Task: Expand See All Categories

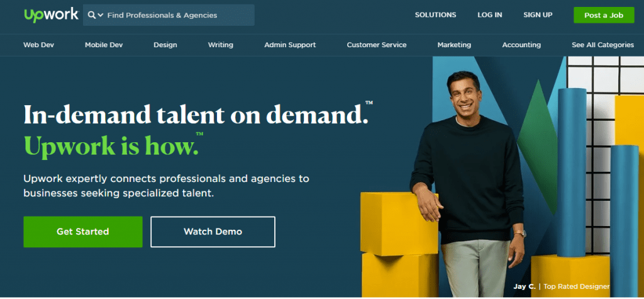Action: click(x=602, y=45)
